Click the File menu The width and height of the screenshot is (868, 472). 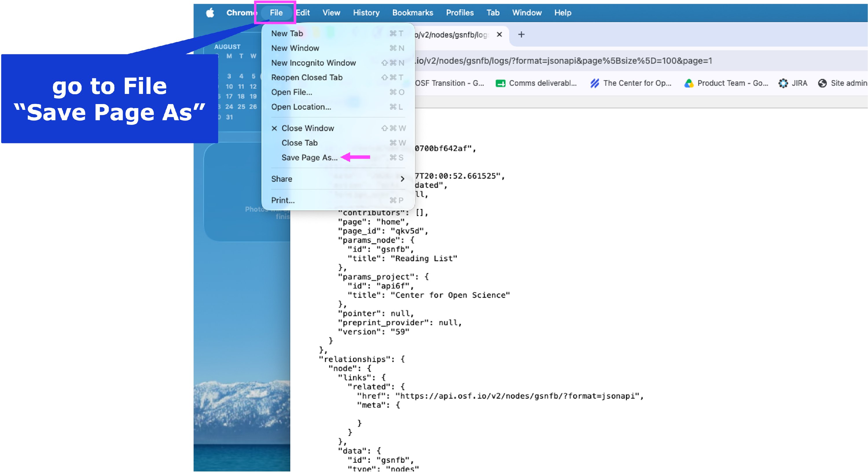click(x=276, y=13)
